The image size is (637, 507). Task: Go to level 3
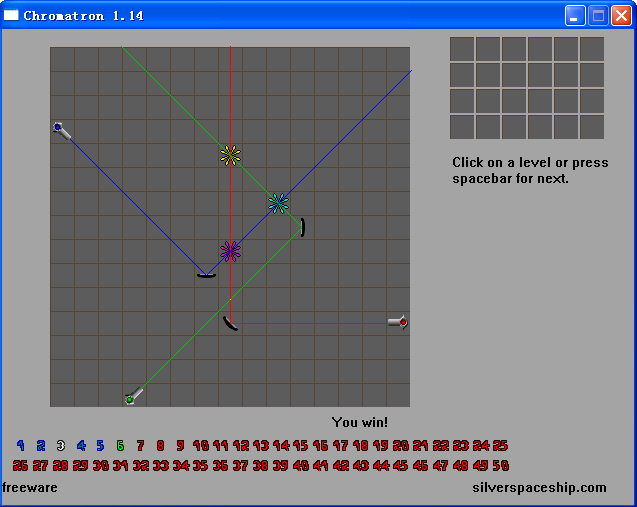point(61,446)
